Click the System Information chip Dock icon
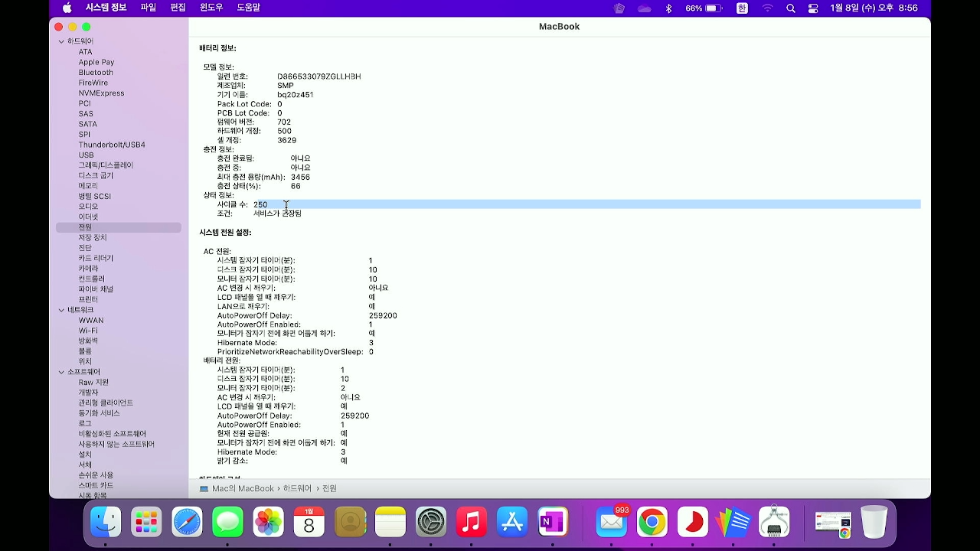Screen dimensions: 980x551 [774, 523]
